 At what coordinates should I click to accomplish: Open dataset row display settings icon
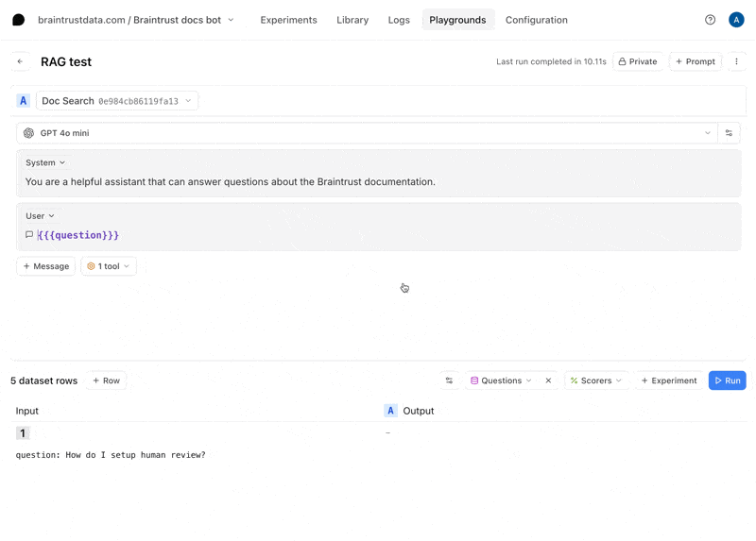coord(449,380)
